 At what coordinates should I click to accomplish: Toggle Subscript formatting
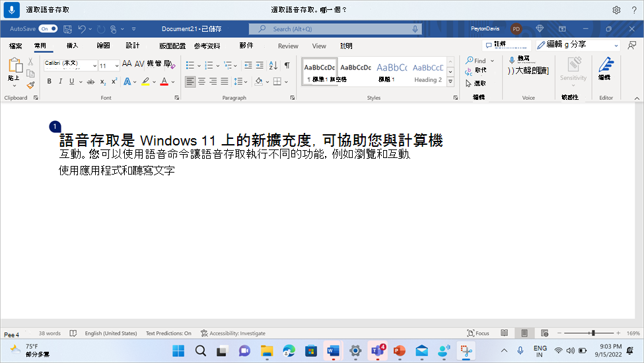[x=102, y=82]
